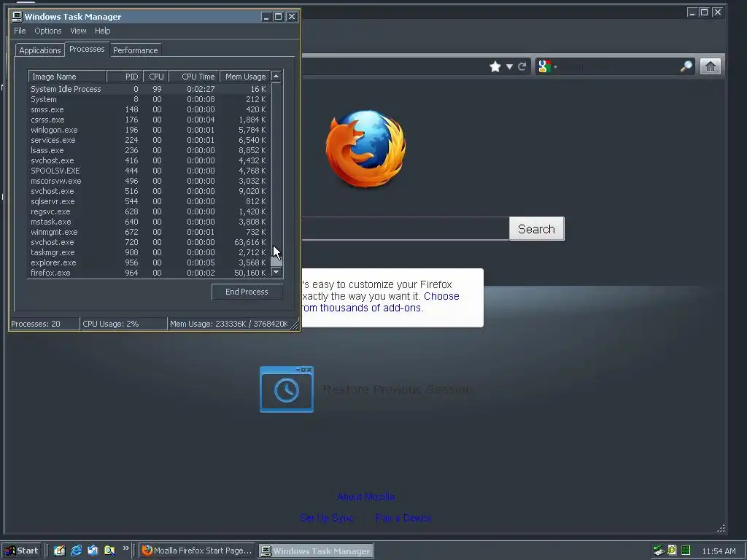The width and height of the screenshot is (747, 560).
Task: Click the taskbar clock showing 11:54 AM
Action: pos(719,551)
